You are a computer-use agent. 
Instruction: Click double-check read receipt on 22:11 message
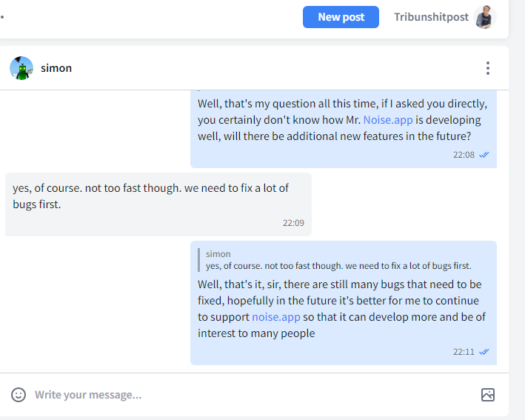pos(484,352)
